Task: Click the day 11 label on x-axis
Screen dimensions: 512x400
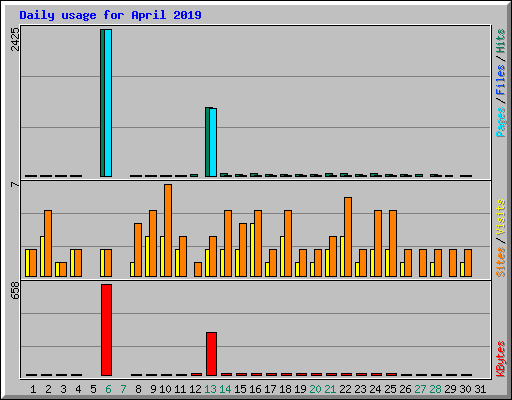Action: [x=180, y=389]
